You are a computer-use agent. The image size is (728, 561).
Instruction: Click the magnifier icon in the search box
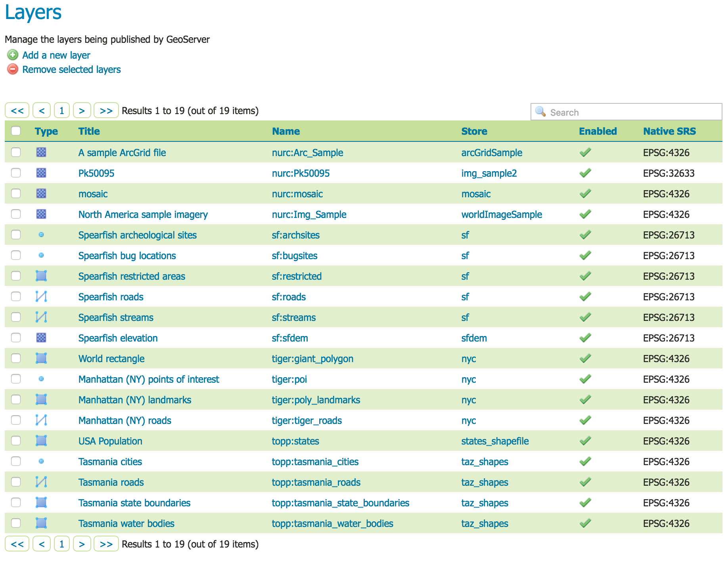point(540,111)
